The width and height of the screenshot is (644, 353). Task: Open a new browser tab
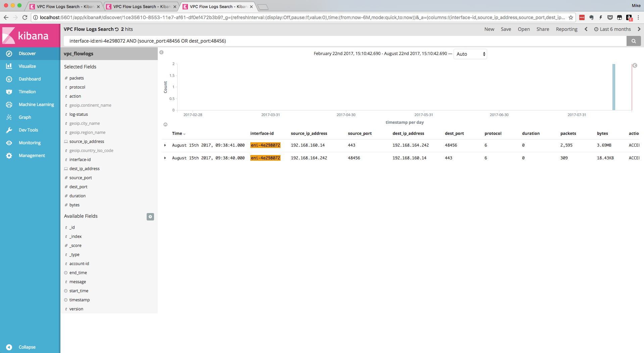[263, 7]
